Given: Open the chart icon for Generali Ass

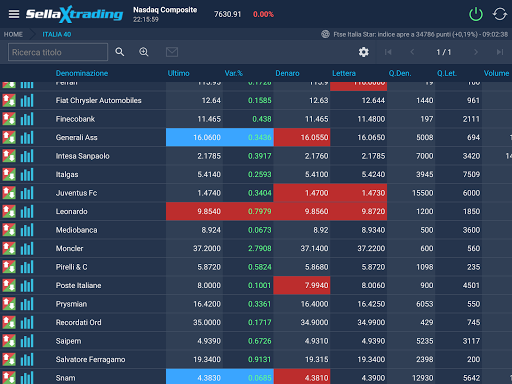Looking at the screenshot, I should [27, 137].
